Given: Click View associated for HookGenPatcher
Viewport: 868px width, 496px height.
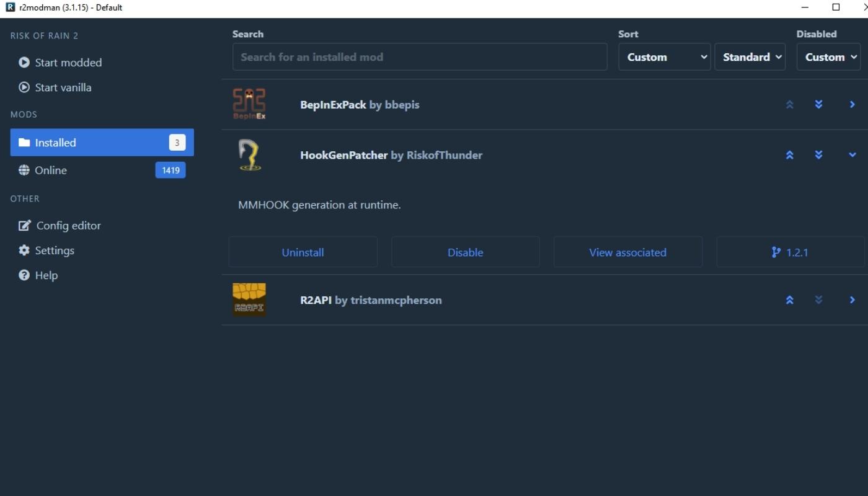Looking at the screenshot, I should pos(627,252).
